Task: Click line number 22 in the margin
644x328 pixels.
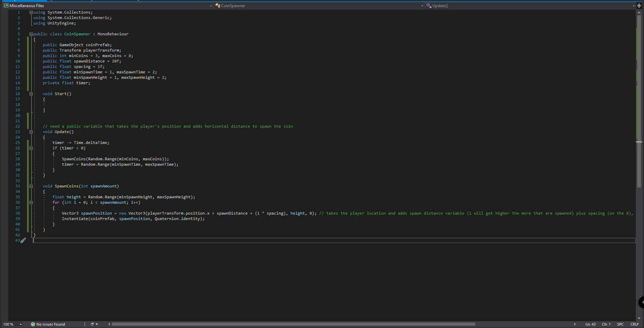Action: point(18,126)
